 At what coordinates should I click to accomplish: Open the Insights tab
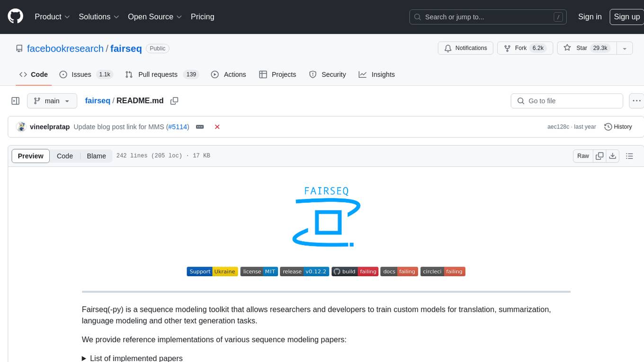pyautogui.click(x=376, y=74)
